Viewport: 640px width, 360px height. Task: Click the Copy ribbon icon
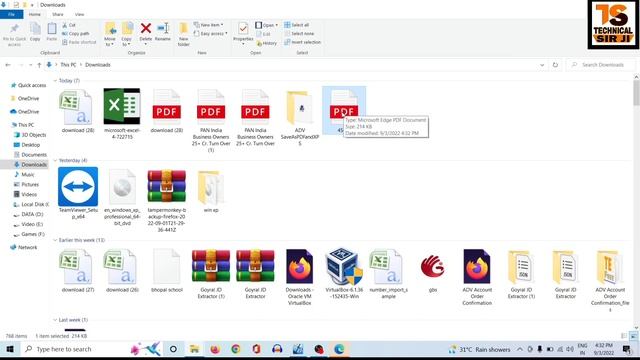(35, 32)
